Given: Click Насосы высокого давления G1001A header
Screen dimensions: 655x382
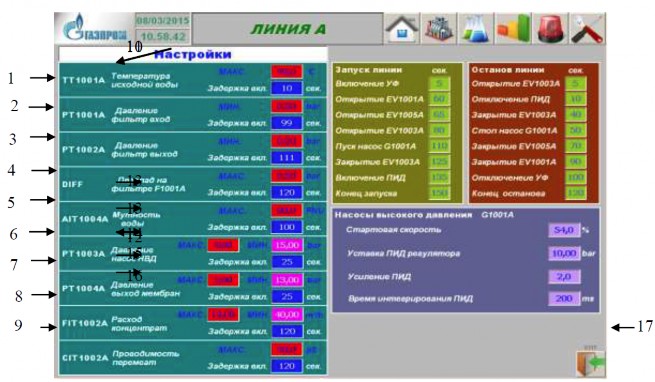Looking at the screenshot, I should coord(424,215).
